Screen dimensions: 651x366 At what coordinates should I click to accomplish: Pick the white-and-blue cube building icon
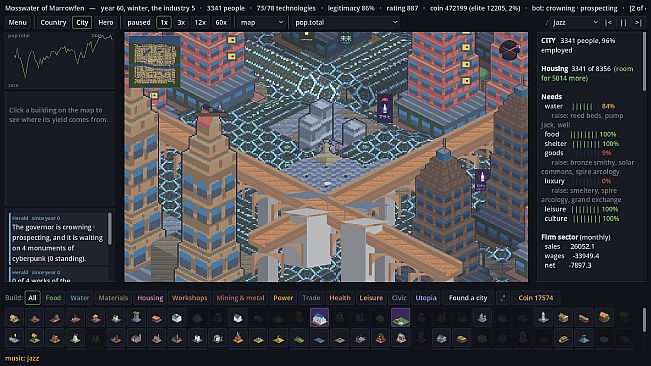click(x=176, y=318)
